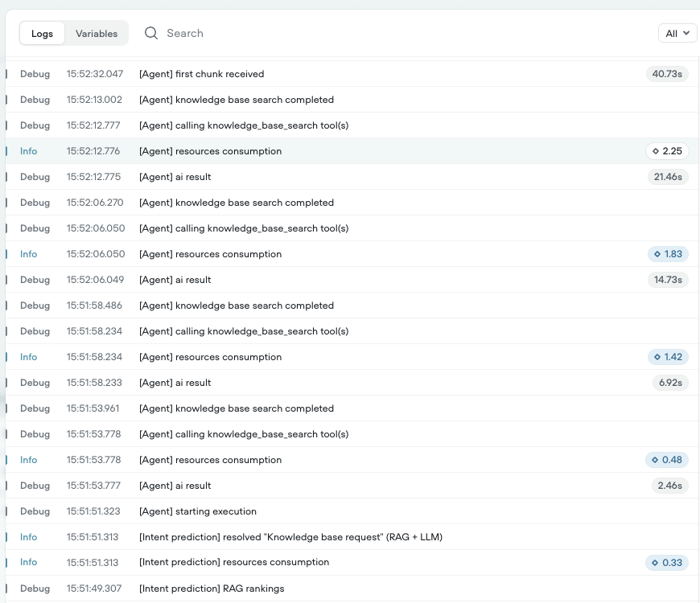Screen dimensions: 700x603
Task: Select the Agent starting execution log row
Action: [198, 511]
